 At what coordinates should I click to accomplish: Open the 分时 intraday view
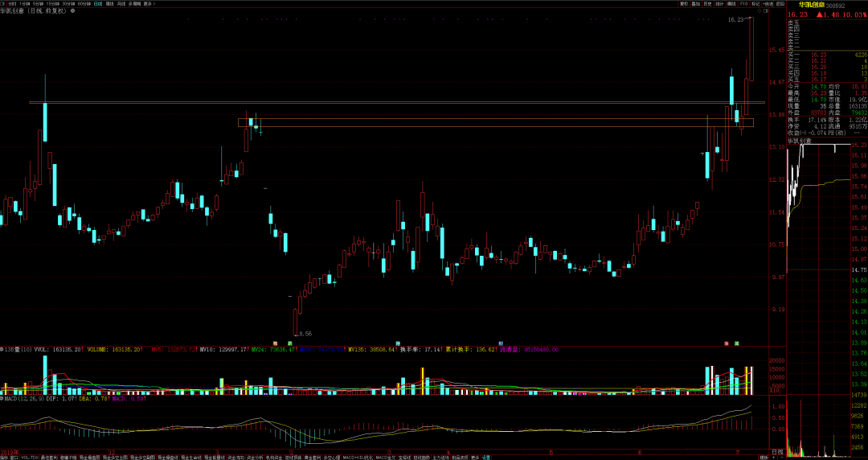tap(11, 3)
